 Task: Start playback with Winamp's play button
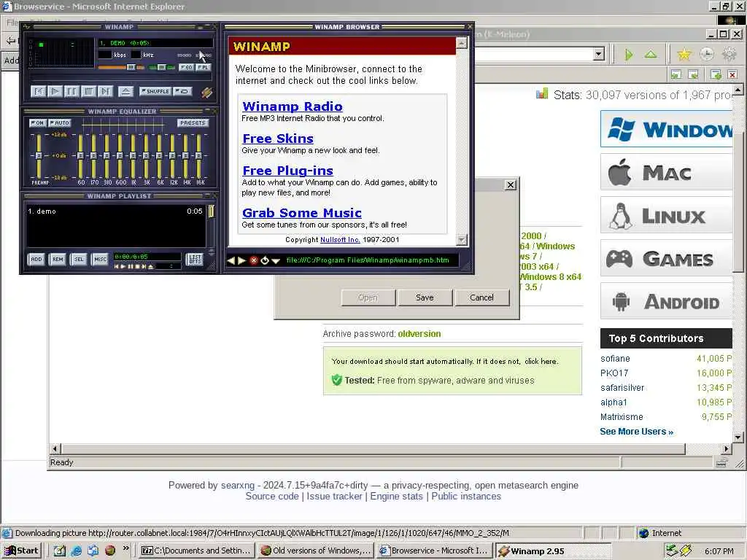tap(55, 91)
